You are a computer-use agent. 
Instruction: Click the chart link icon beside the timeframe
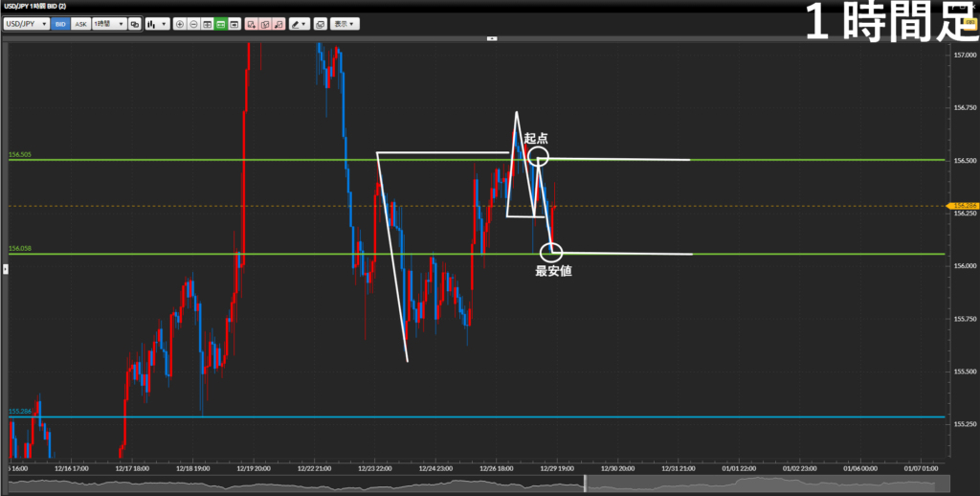(x=135, y=24)
